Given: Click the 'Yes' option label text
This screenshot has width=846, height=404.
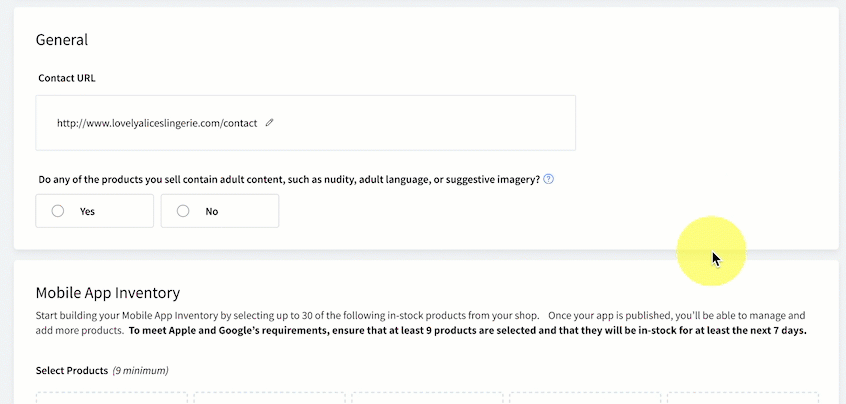Looking at the screenshot, I should pos(87,211).
